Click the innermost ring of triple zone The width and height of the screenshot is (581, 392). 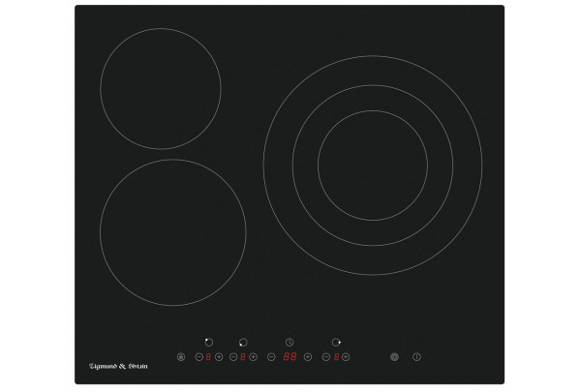pyautogui.click(x=373, y=166)
